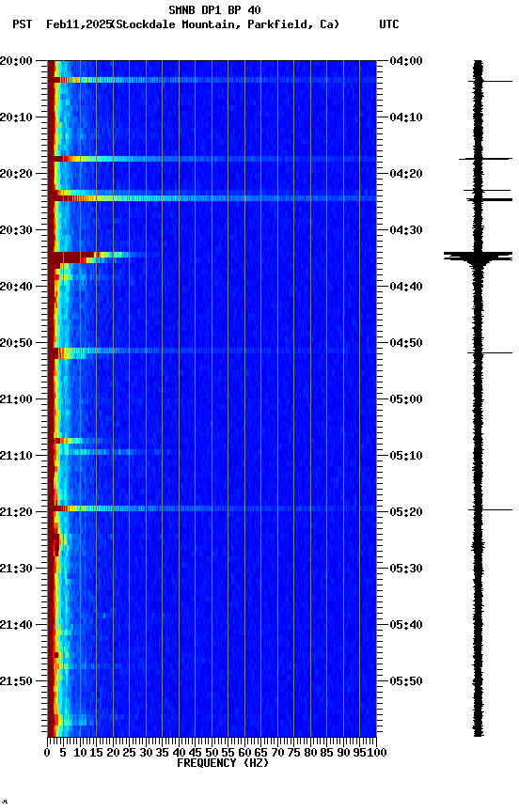Image resolution: width=519 pixels, height=812 pixels.
Task: Click the 100 Hz frequency axis label
Action: pos(378,753)
